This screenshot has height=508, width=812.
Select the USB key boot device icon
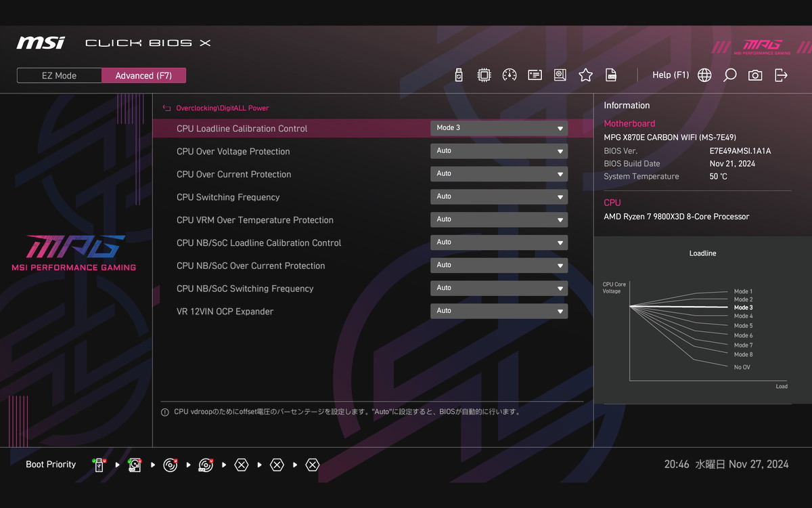99,465
